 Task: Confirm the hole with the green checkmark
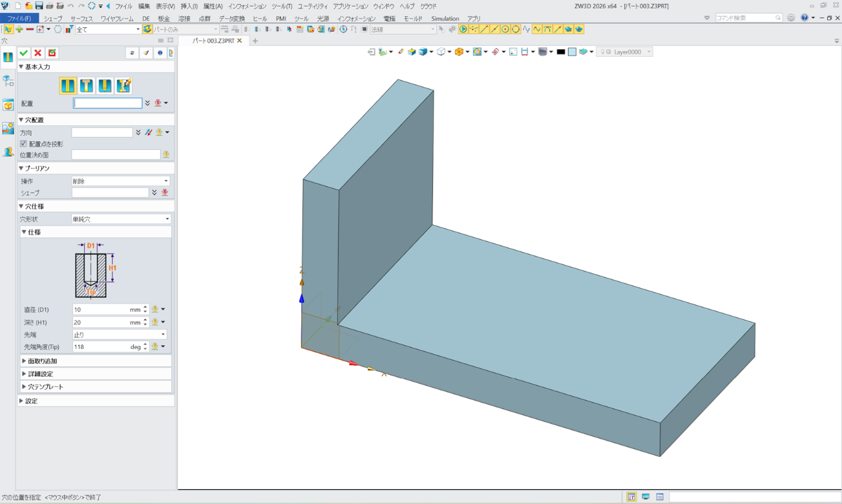pos(24,53)
